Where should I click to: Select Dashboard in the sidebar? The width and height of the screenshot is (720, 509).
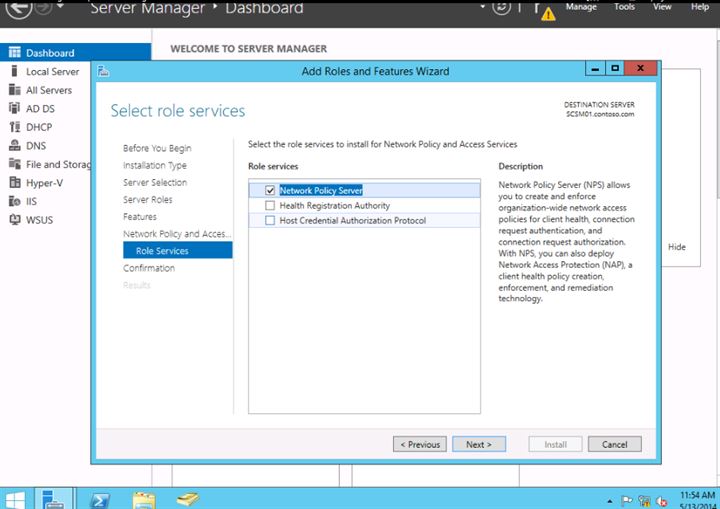tap(75, 53)
